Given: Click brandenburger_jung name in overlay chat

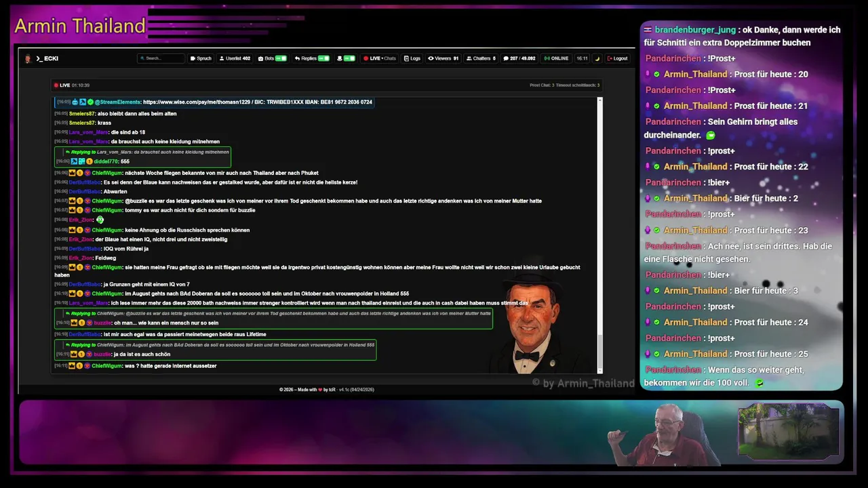Looking at the screenshot, I should (695, 30).
